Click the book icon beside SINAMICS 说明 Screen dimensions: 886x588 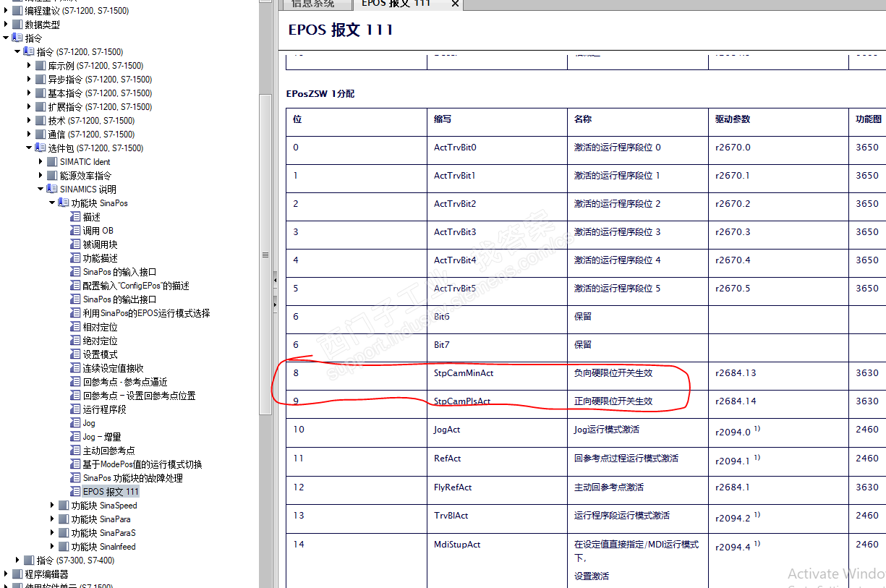tap(52, 189)
